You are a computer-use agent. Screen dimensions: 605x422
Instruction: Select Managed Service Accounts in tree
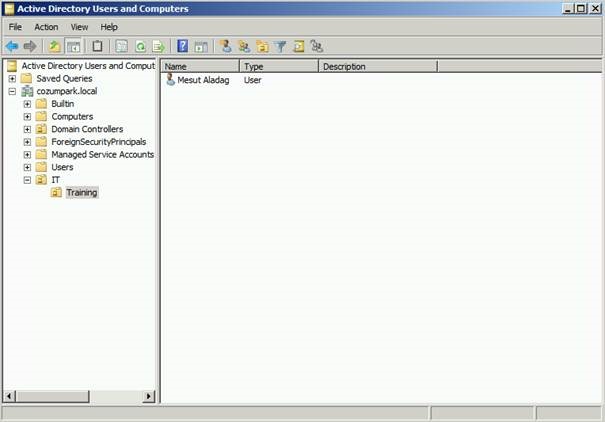103,155
